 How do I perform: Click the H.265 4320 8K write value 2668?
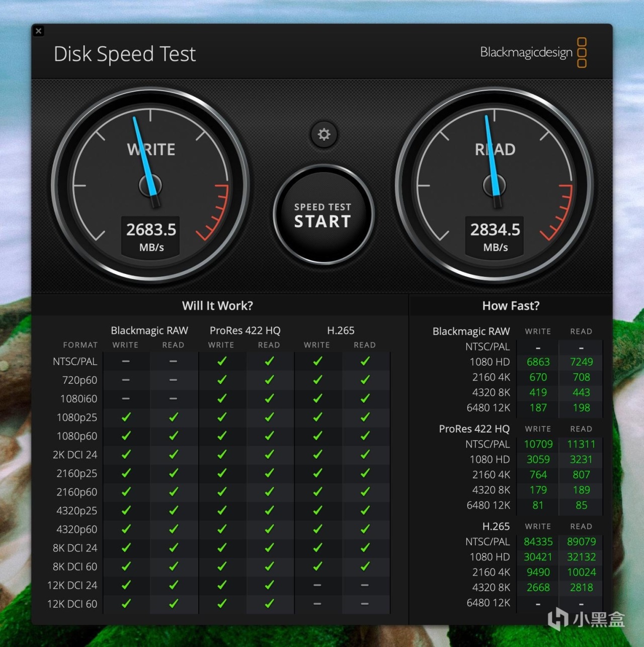[538, 588]
